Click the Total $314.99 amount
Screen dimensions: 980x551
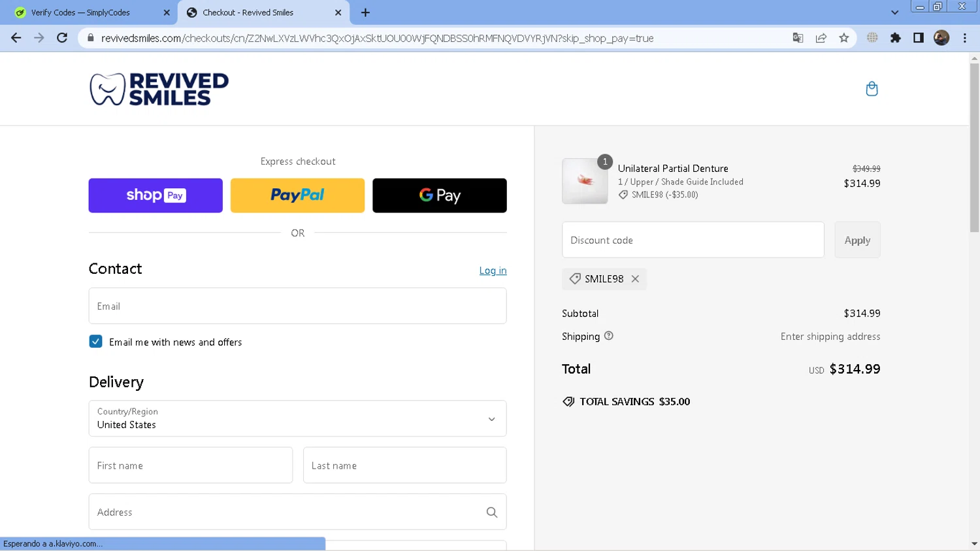point(855,369)
